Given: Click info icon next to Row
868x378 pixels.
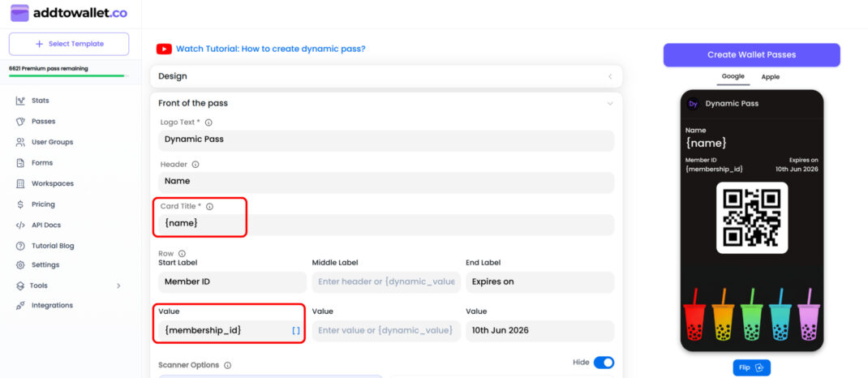Looking at the screenshot, I should coord(183,253).
